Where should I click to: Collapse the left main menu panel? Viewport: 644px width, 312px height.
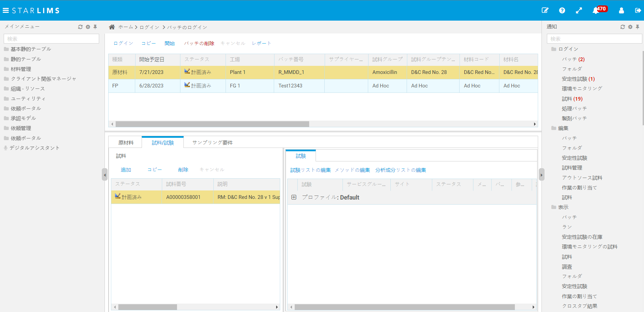coord(105,175)
